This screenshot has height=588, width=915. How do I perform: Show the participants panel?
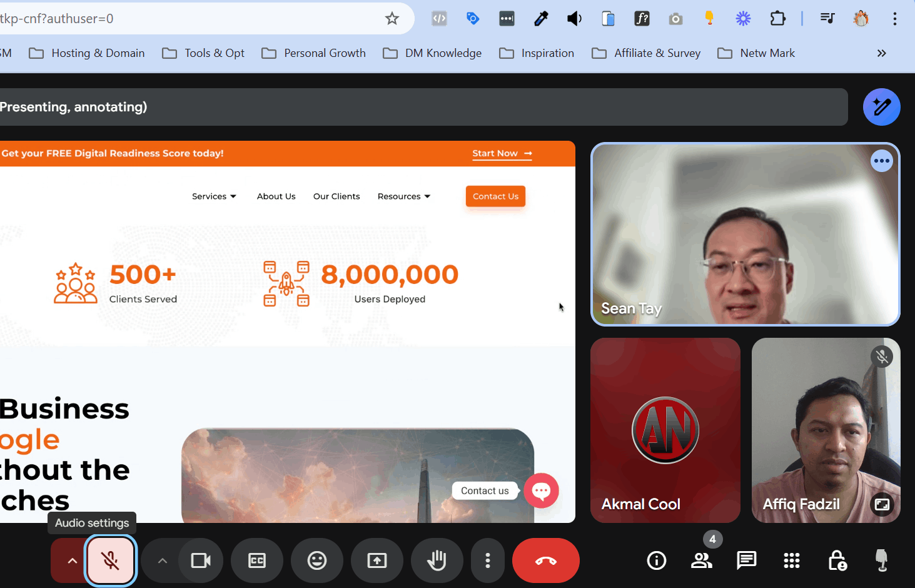click(x=702, y=560)
